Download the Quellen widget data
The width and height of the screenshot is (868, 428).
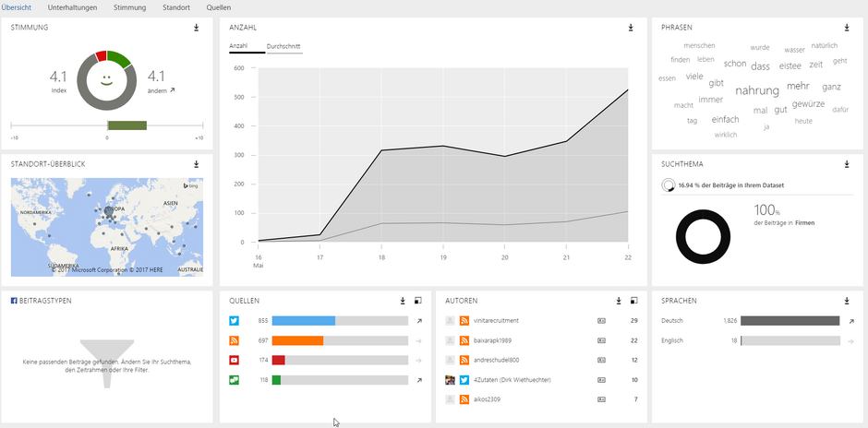coord(403,301)
